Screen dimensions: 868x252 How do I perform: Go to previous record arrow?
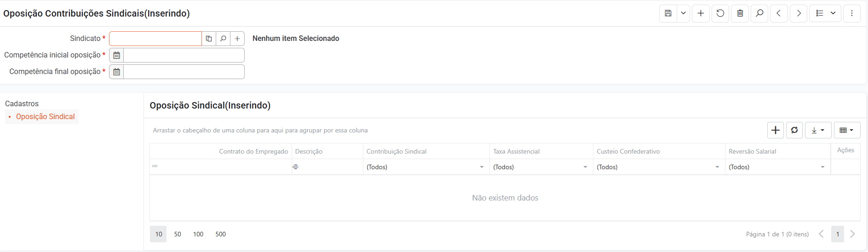pos(779,13)
